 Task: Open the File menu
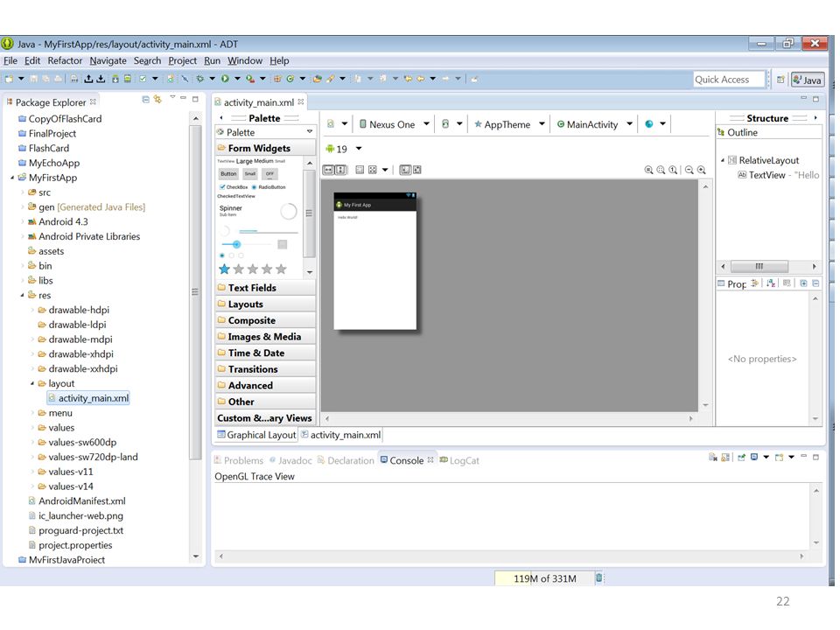[10, 60]
